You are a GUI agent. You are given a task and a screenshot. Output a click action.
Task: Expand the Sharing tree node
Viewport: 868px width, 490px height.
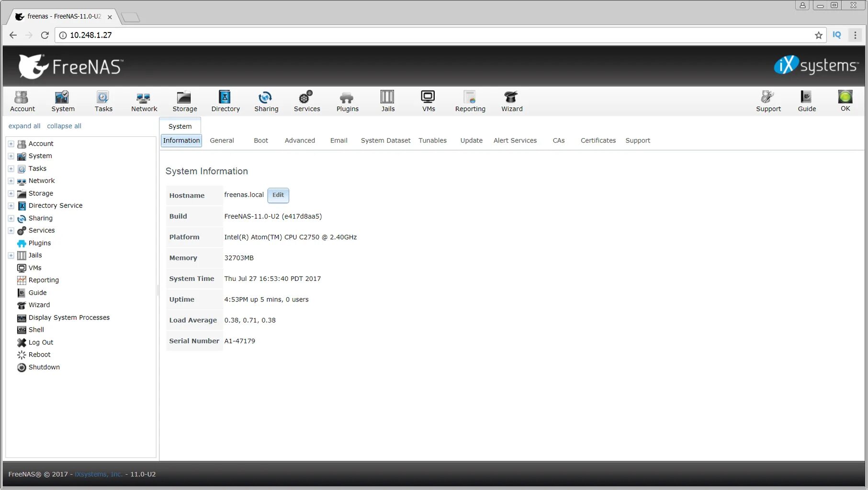click(x=11, y=218)
